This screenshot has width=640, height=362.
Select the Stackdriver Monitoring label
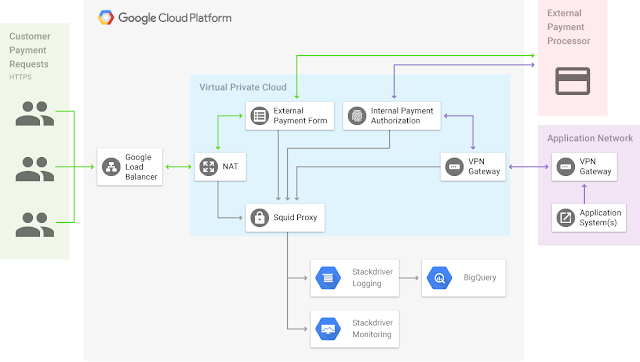[372, 329]
